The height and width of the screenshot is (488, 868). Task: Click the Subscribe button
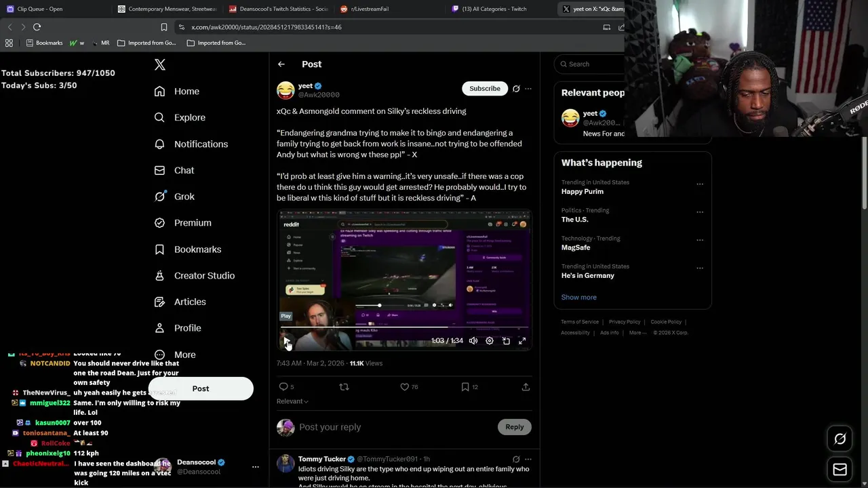[485, 89]
